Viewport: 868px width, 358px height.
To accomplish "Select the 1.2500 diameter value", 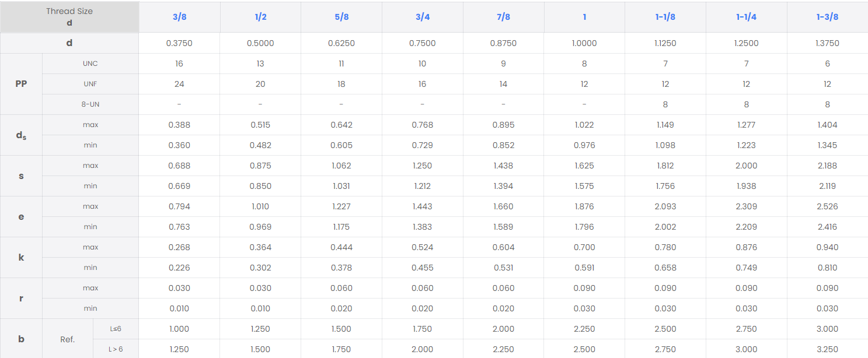I will click(x=747, y=43).
